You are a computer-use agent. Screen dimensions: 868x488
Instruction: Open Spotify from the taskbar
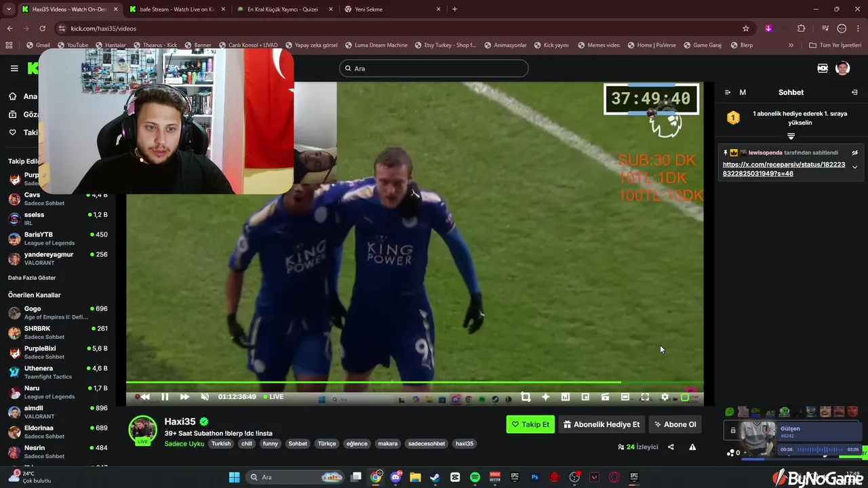475,477
